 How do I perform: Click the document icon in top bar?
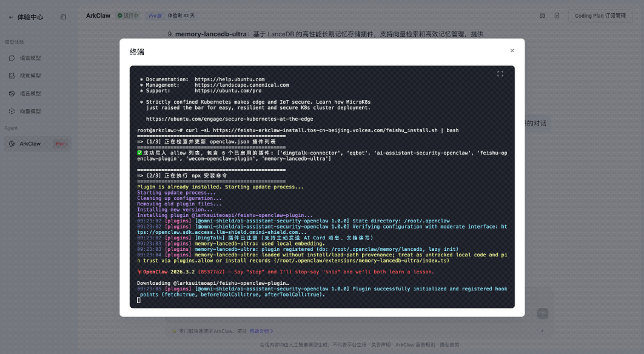point(557,16)
